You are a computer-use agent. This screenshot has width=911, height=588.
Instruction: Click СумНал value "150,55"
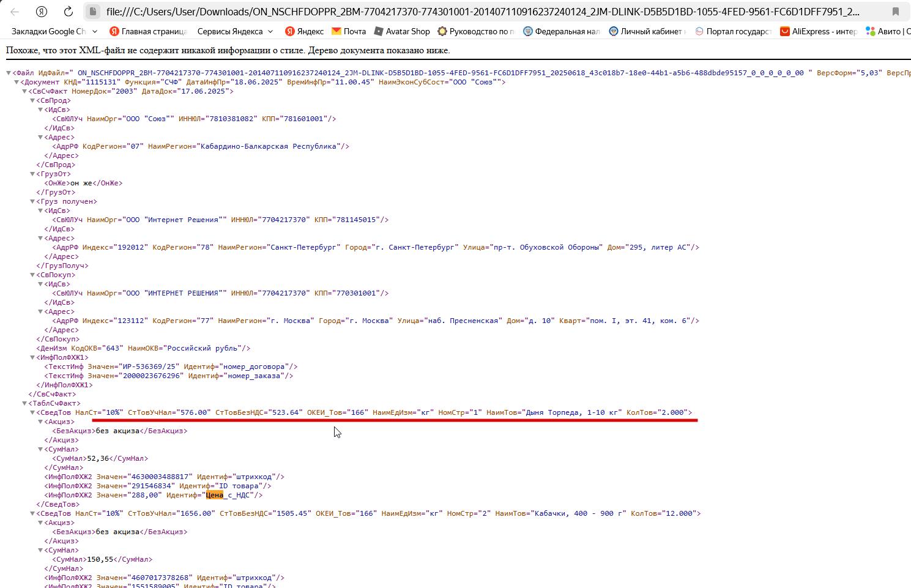[x=100, y=559]
